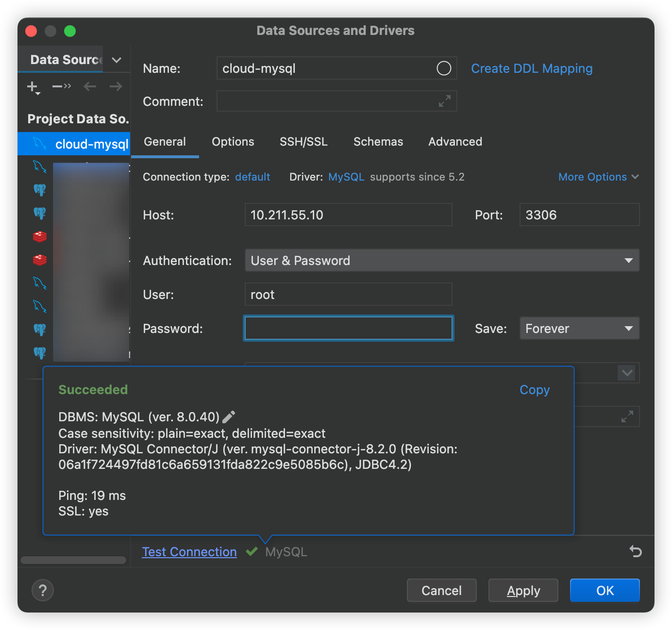
Task: Click the Succeeded status text
Action: 93,390
